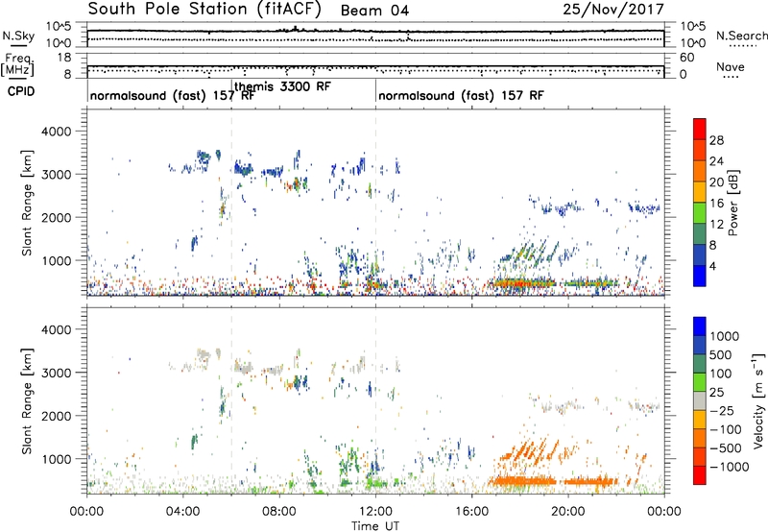Click the '4000' tick on the power panel

(57, 132)
